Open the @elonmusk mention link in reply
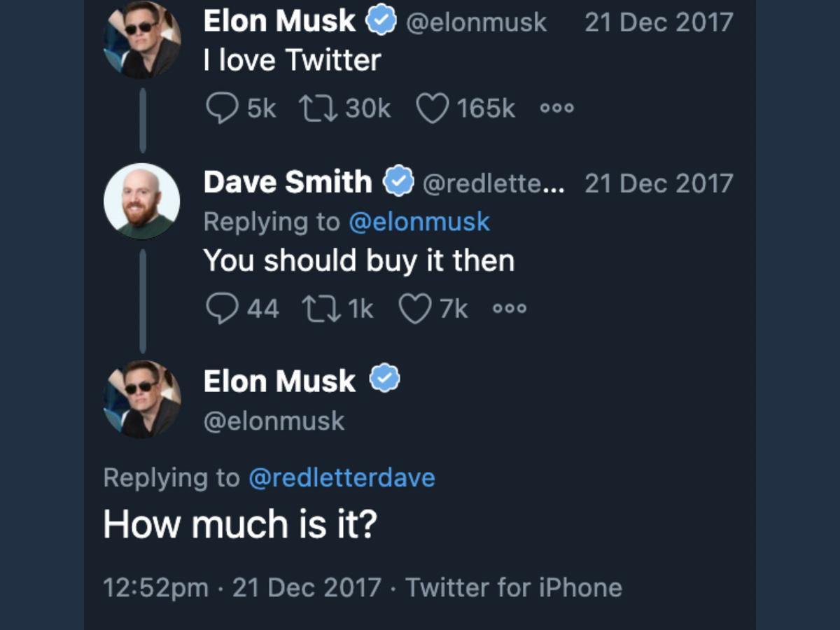This screenshot has height=630, width=840. 419,222
